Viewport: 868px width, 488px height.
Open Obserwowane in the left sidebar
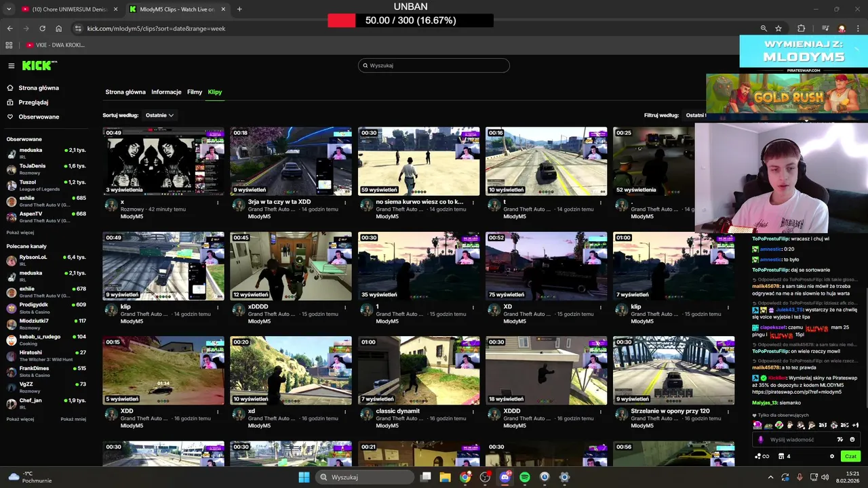tap(33, 117)
